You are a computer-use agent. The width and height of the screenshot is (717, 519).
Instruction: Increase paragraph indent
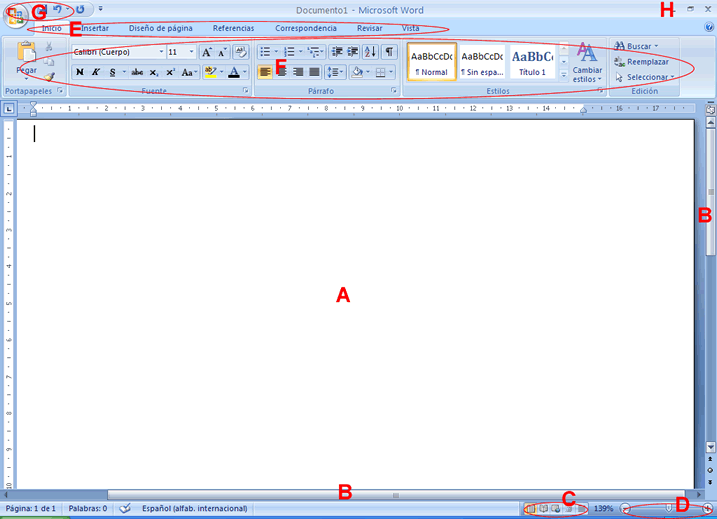click(353, 52)
